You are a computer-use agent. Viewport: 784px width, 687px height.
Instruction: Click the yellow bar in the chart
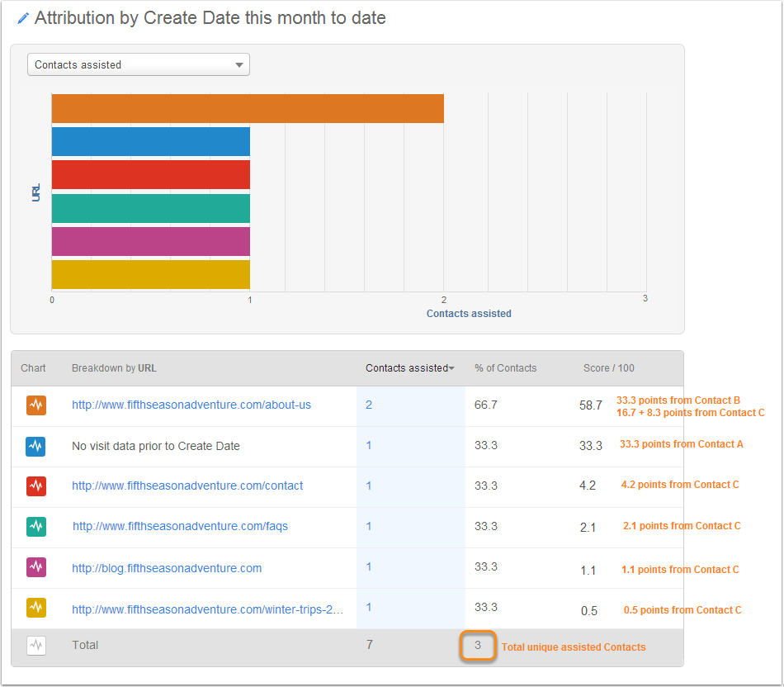(151, 274)
